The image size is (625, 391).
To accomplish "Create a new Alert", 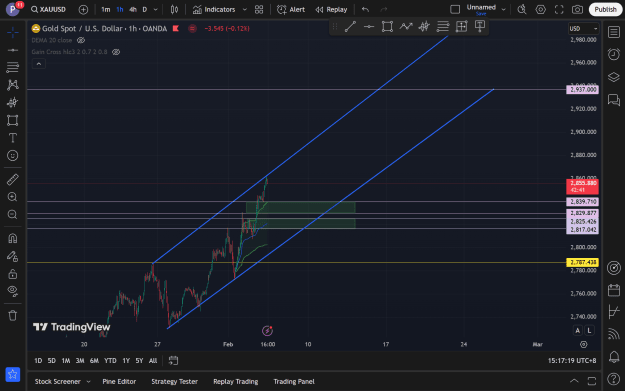I will coord(291,10).
